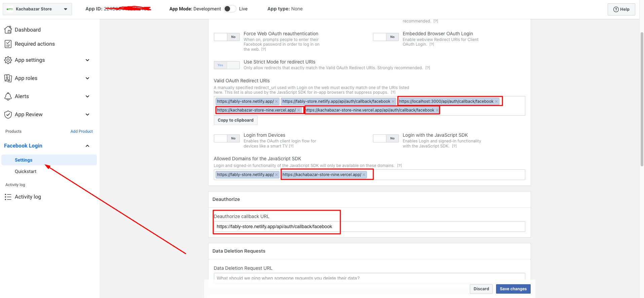Click the Deauthorize callback URL input field
Viewport: 644px width, 298px height.
point(369,226)
